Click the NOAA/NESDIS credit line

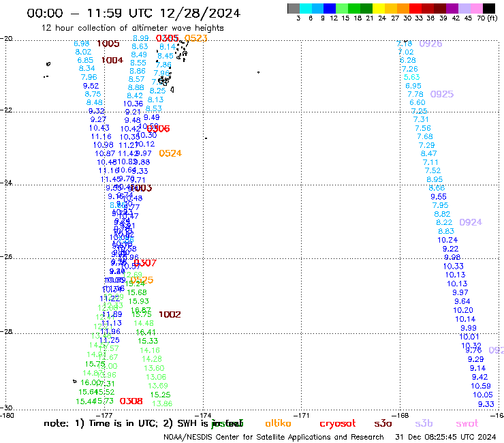tap(274, 437)
